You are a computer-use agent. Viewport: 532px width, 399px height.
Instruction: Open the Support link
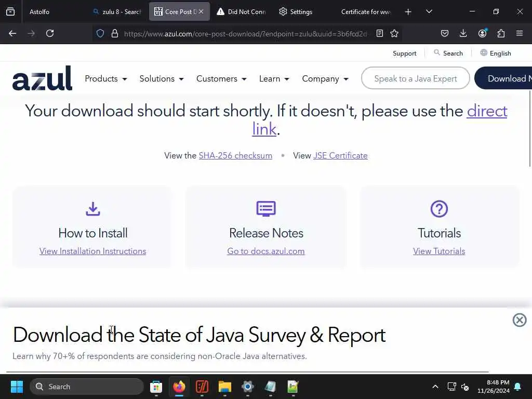[x=404, y=54]
